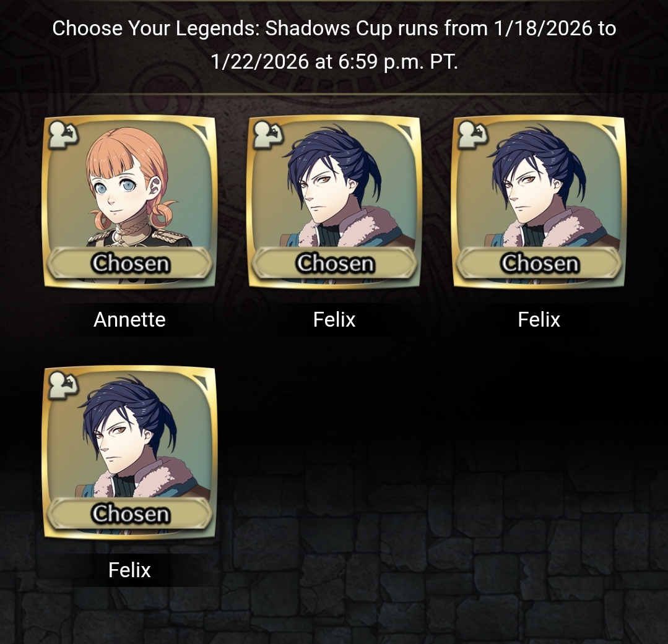Select the Felix portrait in the bottom row
668x644 pixels.
click(x=129, y=452)
